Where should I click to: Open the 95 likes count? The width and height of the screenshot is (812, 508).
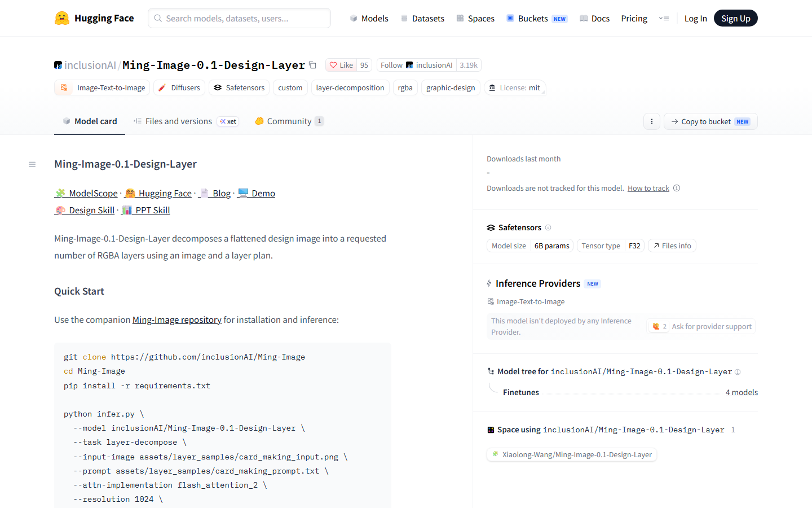pos(364,65)
